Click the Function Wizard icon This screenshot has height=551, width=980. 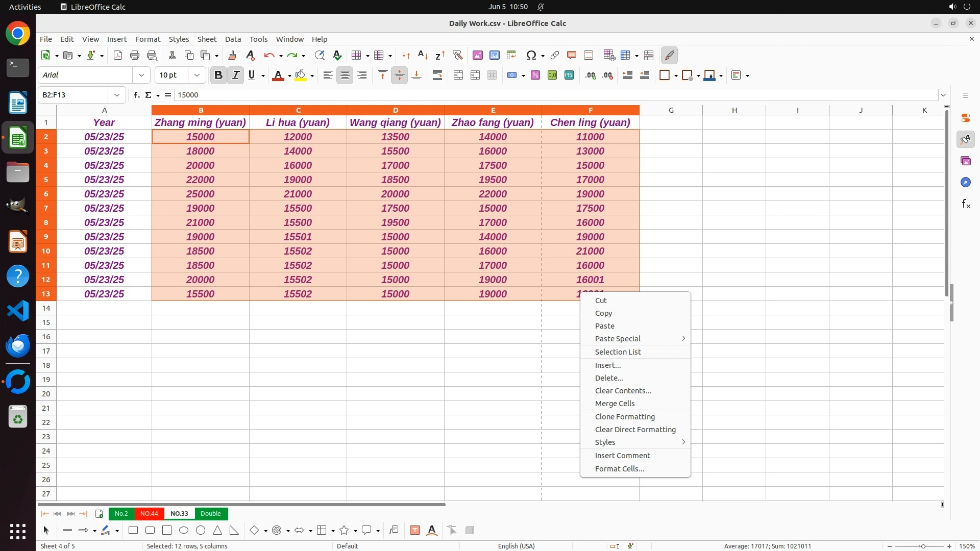click(x=136, y=95)
